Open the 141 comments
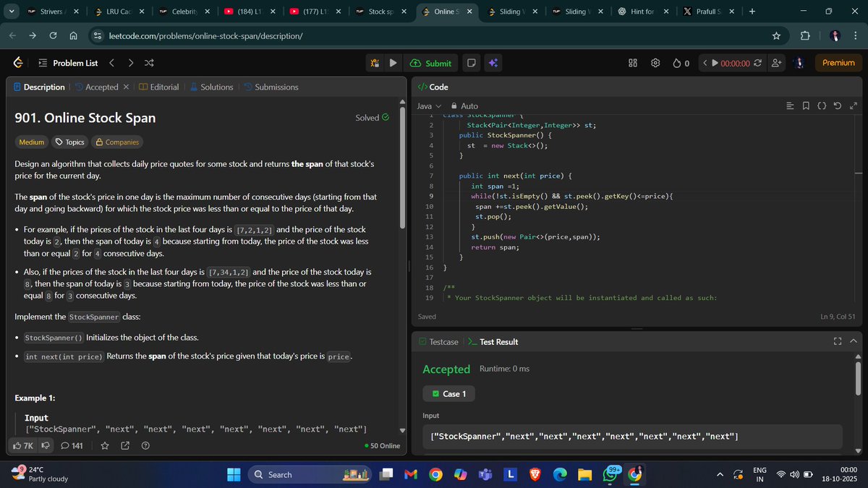Image resolution: width=868 pixels, height=488 pixels. tap(72, 446)
